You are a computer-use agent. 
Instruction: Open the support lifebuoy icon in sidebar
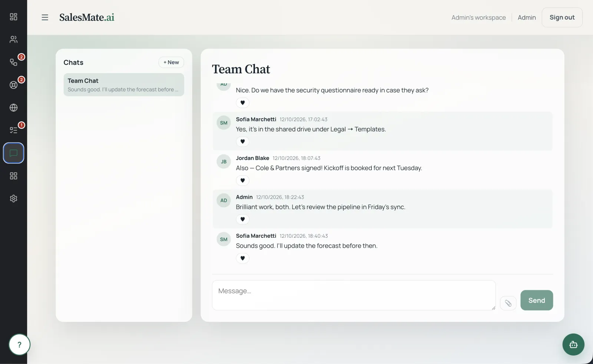(x=13, y=85)
